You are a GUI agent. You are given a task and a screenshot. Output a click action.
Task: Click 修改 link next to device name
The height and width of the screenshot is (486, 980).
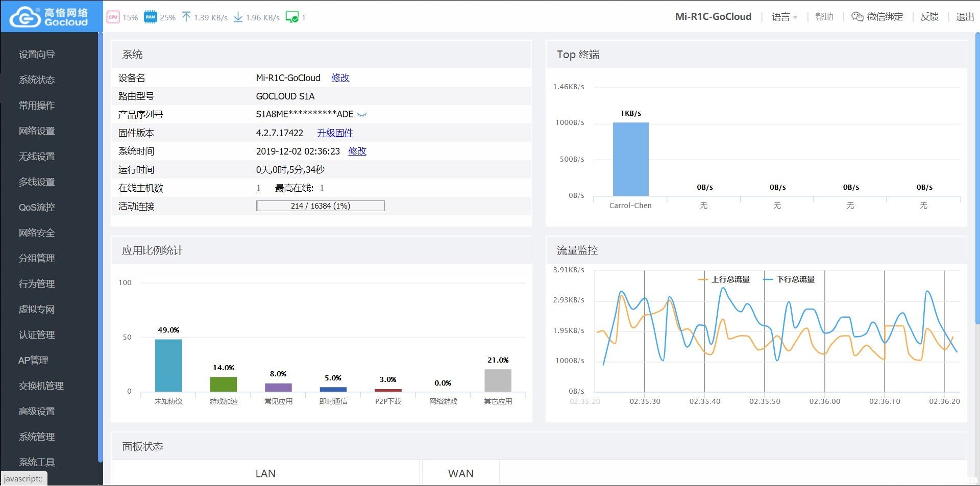tap(340, 78)
